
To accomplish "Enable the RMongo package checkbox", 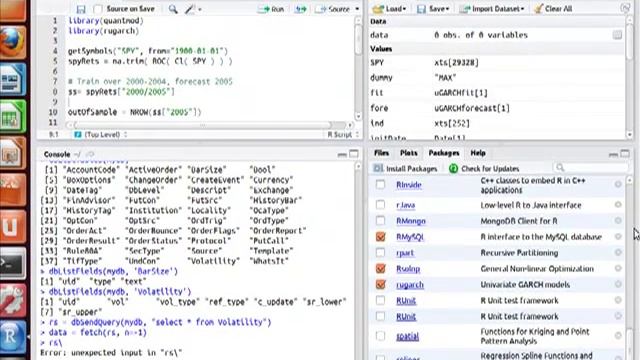I will click(x=380, y=220).
